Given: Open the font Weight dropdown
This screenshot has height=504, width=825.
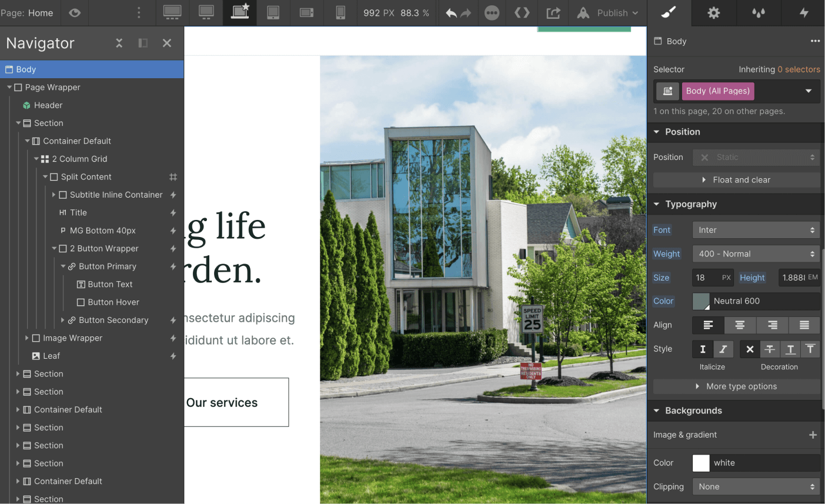Looking at the screenshot, I should 756,253.
